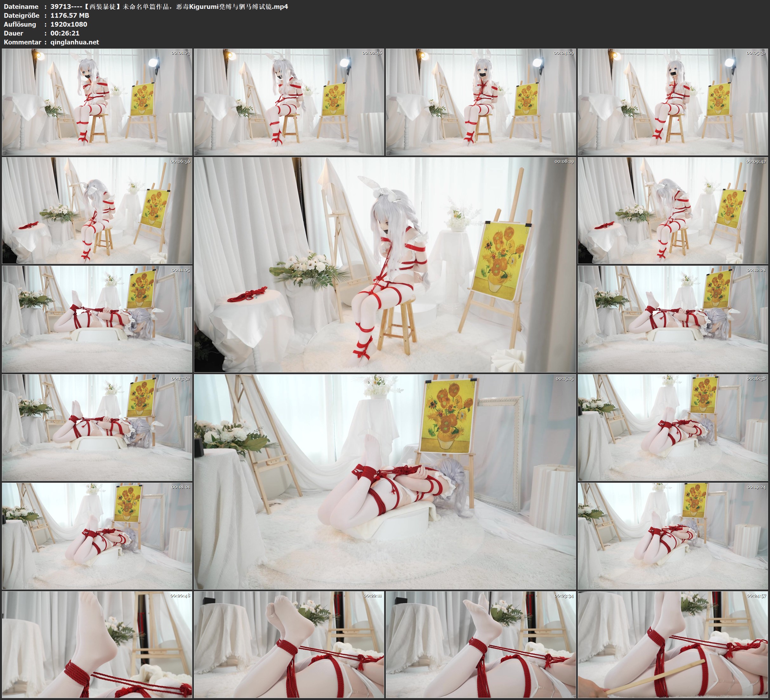Open the frame labeled 00:13:52

(97, 427)
